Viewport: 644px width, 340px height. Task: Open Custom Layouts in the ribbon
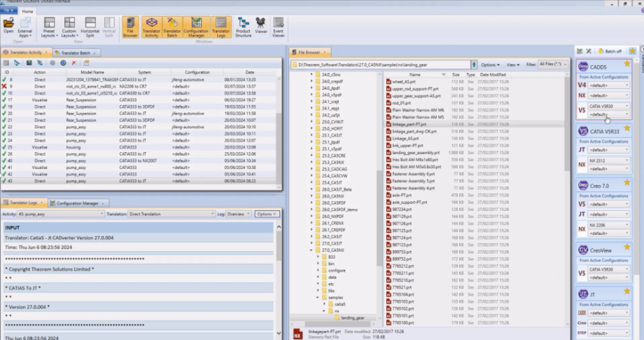click(69, 27)
